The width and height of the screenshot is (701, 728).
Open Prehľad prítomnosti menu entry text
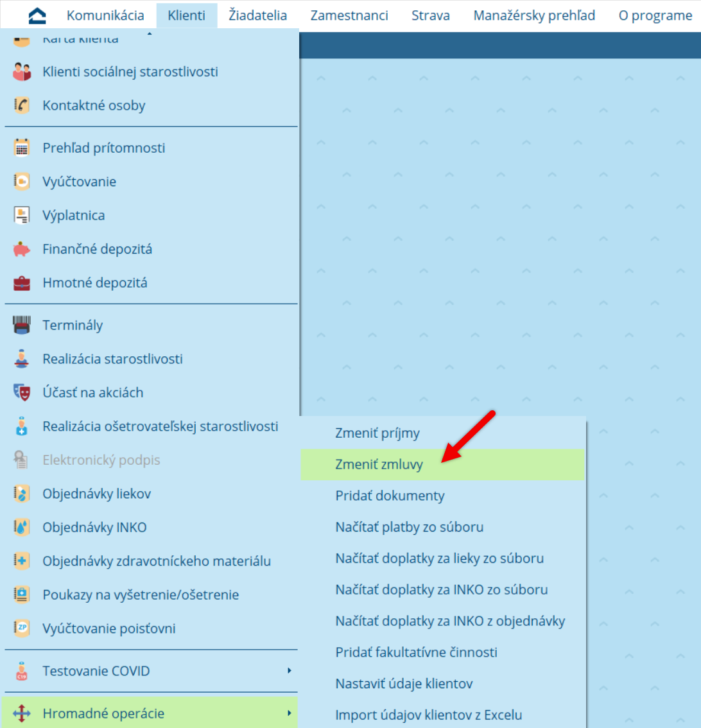[104, 148]
